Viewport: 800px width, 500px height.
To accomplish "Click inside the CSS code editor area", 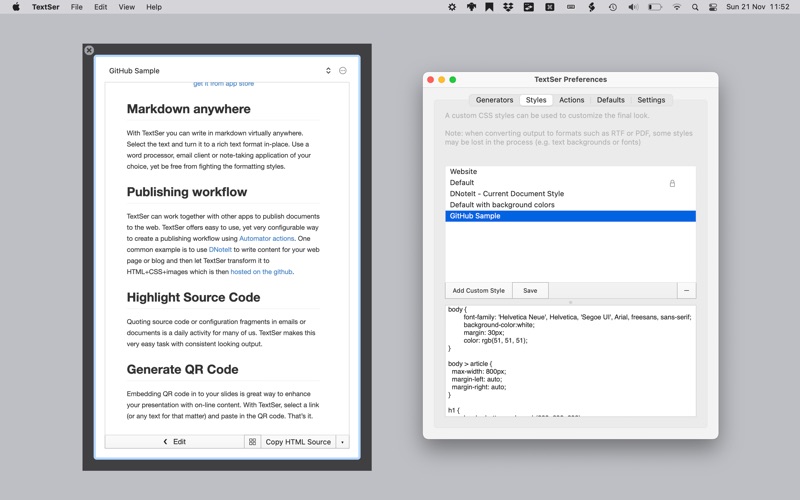I will click(570, 370).
